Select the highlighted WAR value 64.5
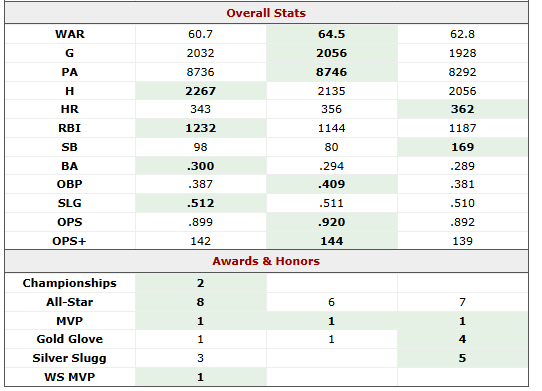Image resolution: width=542 pixels, height=391 pixels. coord(331,34)
